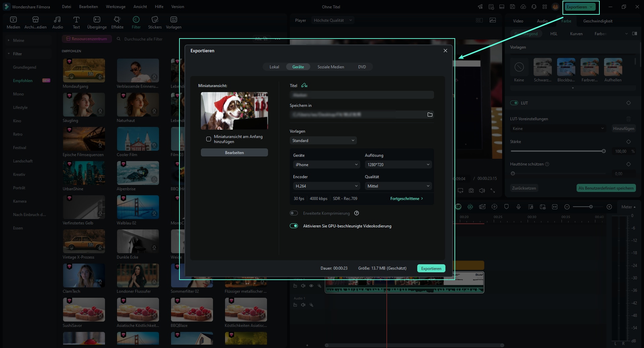Click the timeline zoom out minus icon
Screen dimensions: 644x348
(x=567, y=207)
